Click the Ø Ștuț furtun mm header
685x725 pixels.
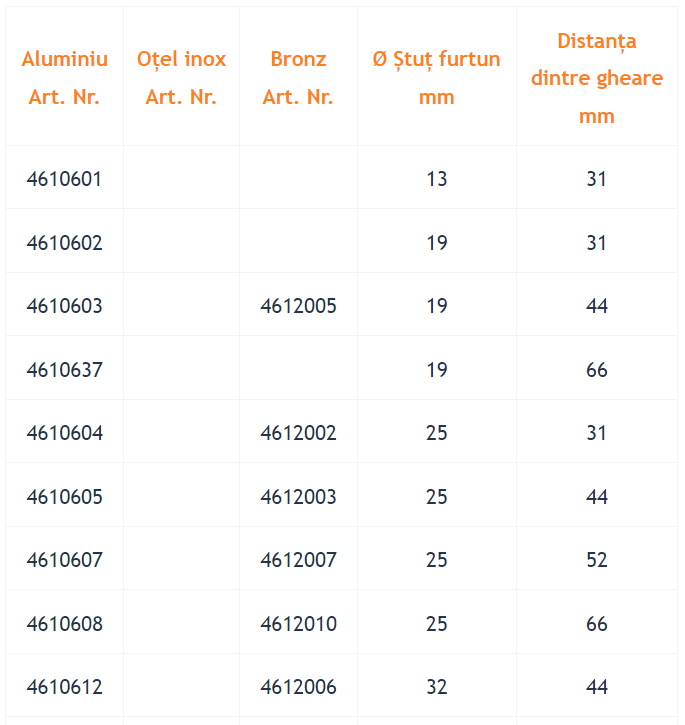pos(437,78)
